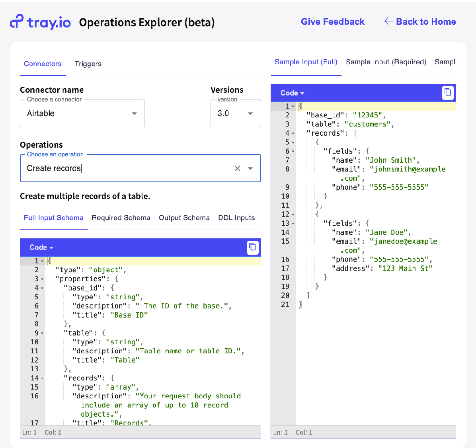Click inside the Choose an operation field
Image resolution: width=476 pixels, height=448 pixels.
point(127,168)
